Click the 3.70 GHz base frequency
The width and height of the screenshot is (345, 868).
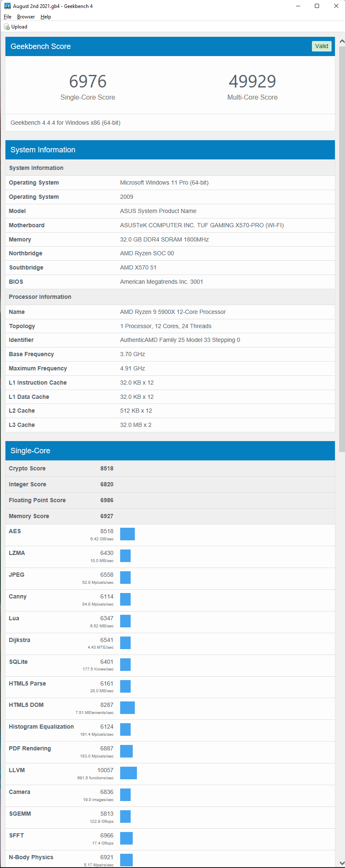pos(133,354)
